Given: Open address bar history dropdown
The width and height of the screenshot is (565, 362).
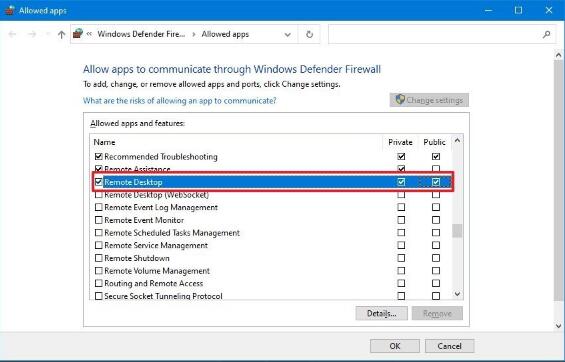Looking at the screenshot, I should (x=287, y=35).
